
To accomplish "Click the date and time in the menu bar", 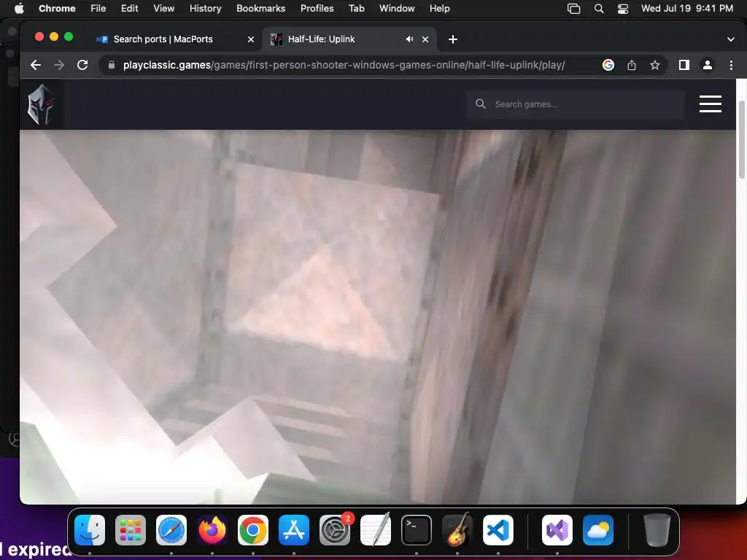I will point(687,8).
